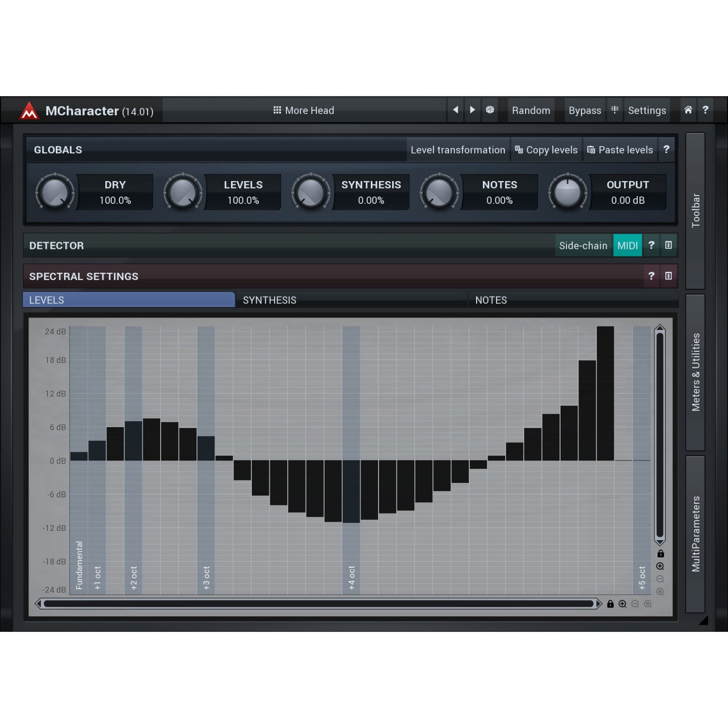Click vertical zoom-out magnifier right of graph
The width and height of the screenshot is (728, 728).
coord(660,579)
